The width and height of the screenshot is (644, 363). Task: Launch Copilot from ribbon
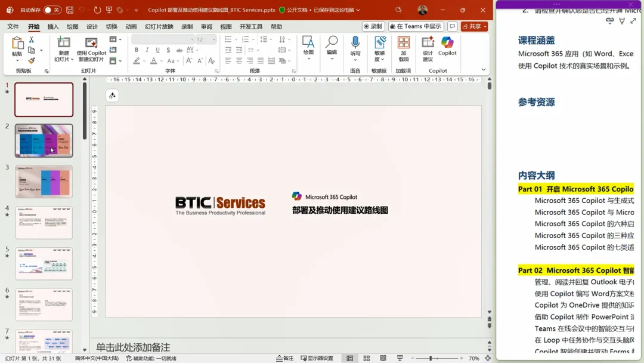[x=447, y=46]
